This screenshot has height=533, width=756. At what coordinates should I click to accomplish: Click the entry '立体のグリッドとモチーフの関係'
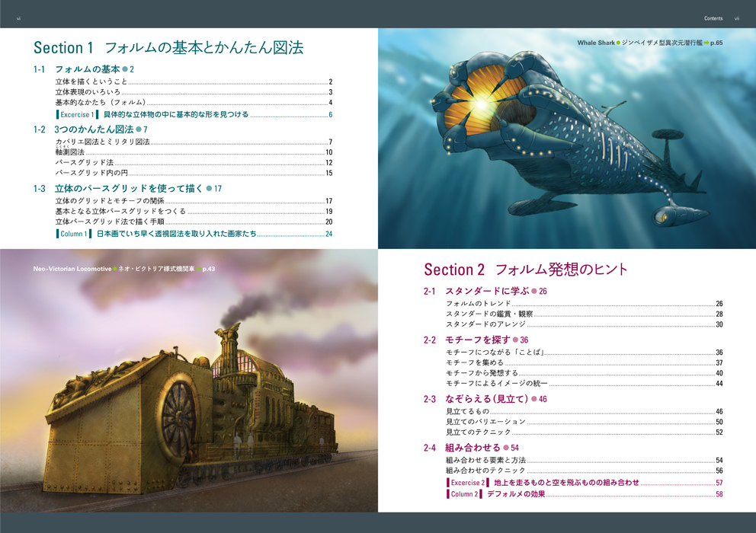tap(194, 201)
